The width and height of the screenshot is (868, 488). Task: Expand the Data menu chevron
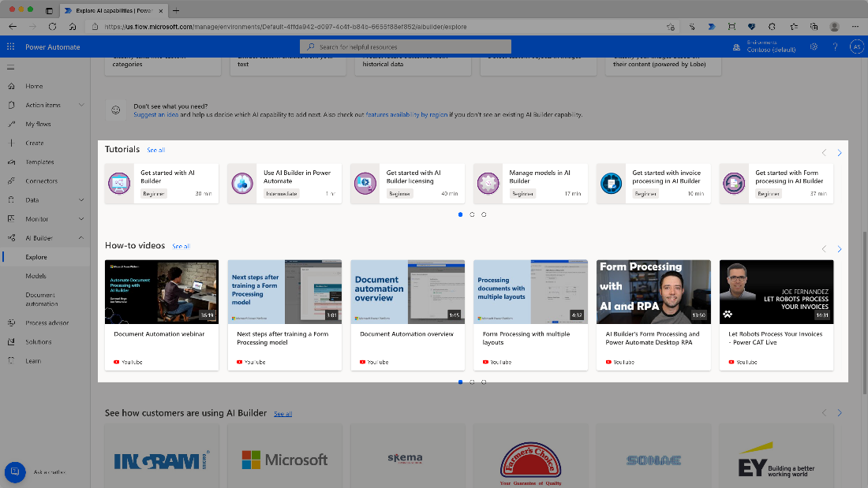click(x=81, y=200)
